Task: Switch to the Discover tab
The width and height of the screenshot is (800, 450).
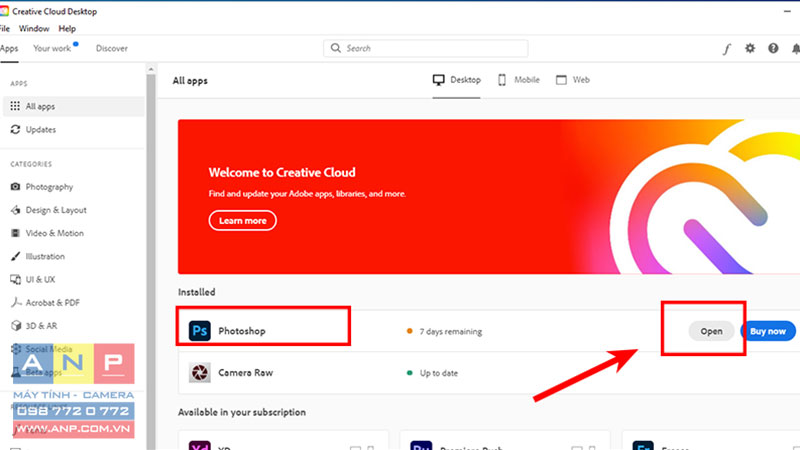Action: 112,48
